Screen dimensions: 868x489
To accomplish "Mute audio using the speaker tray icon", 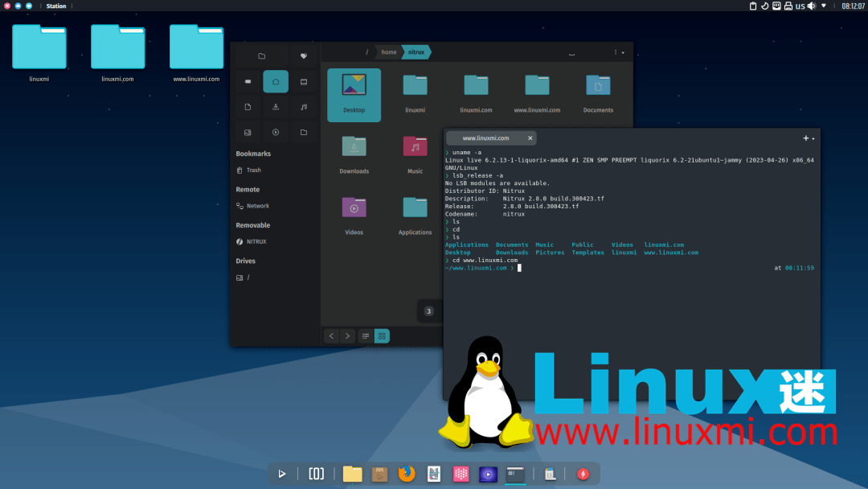I will tap(812, 6).
